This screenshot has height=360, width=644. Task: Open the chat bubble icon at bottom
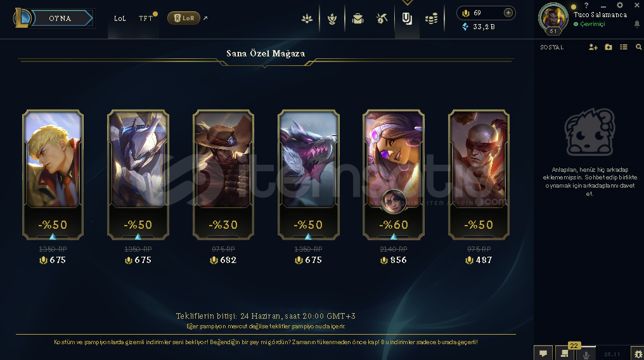pos(543,354)
